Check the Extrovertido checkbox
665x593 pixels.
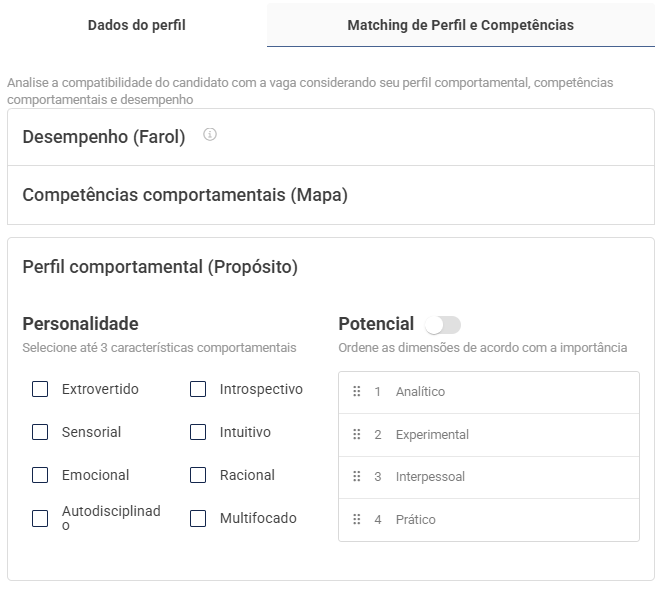coord(40,390)
